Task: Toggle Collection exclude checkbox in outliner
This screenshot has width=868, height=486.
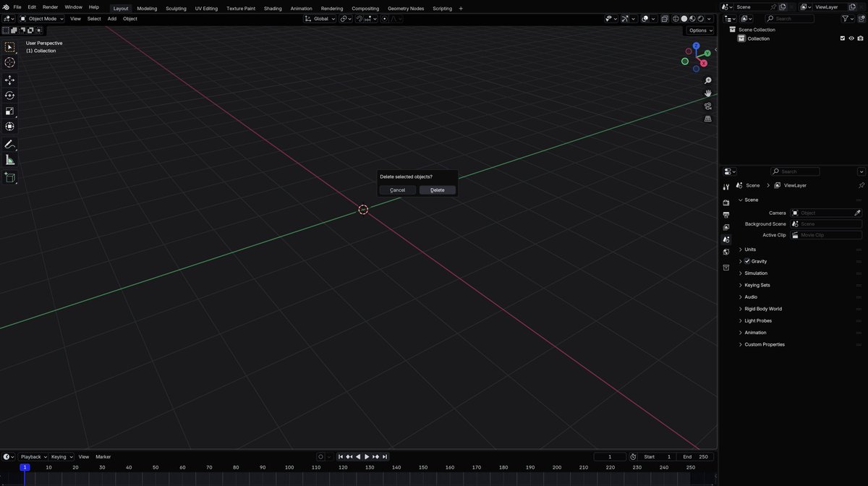Action: [842, 38]
